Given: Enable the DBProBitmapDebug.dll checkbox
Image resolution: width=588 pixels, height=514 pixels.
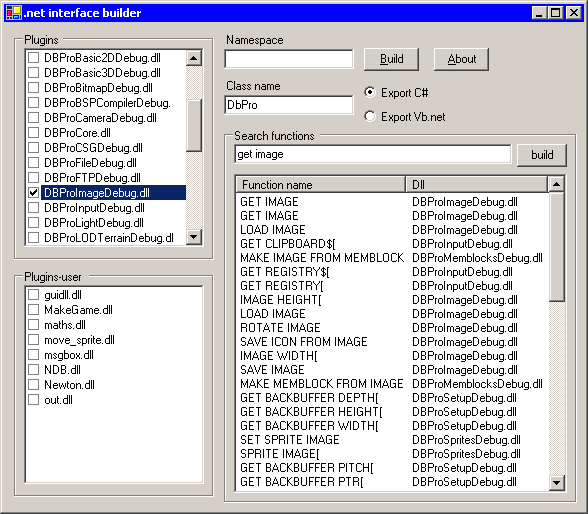Looking at the screenshot, I should point(33,87).
